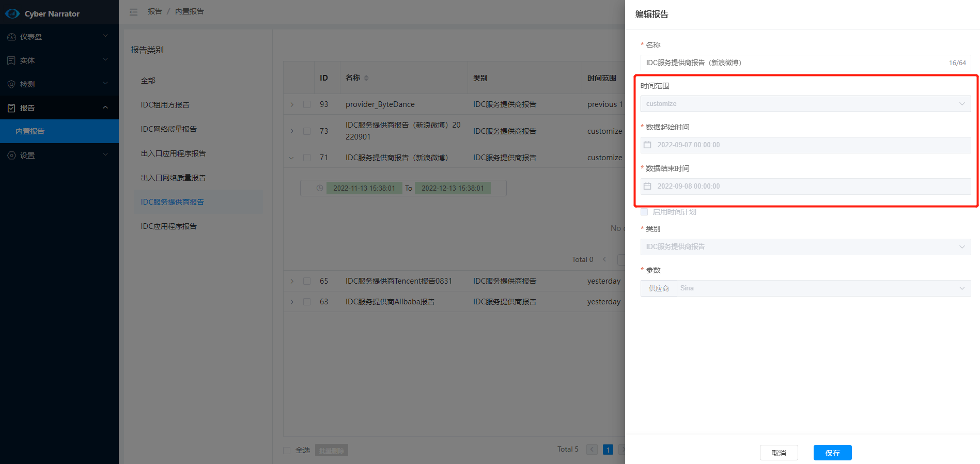Click the 实体 entity icon in sidebar
Screen dimensions: 980x464
point(11,60)
